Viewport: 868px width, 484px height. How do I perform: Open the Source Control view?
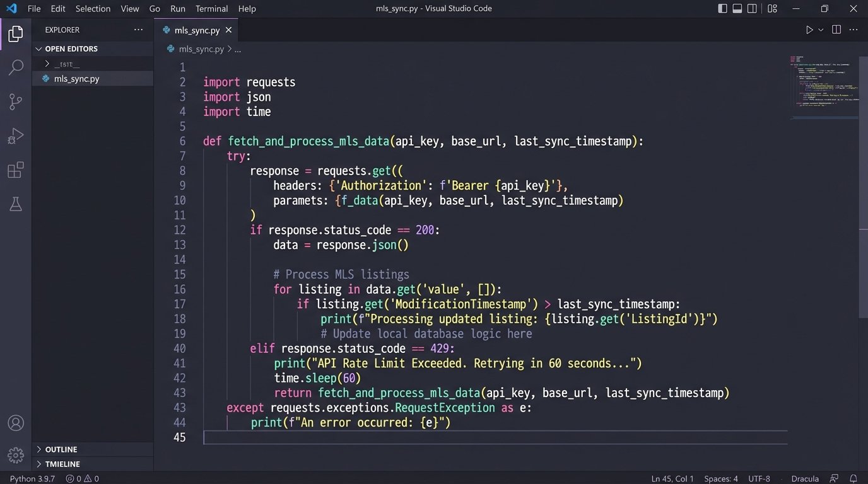tap(16, 101)
